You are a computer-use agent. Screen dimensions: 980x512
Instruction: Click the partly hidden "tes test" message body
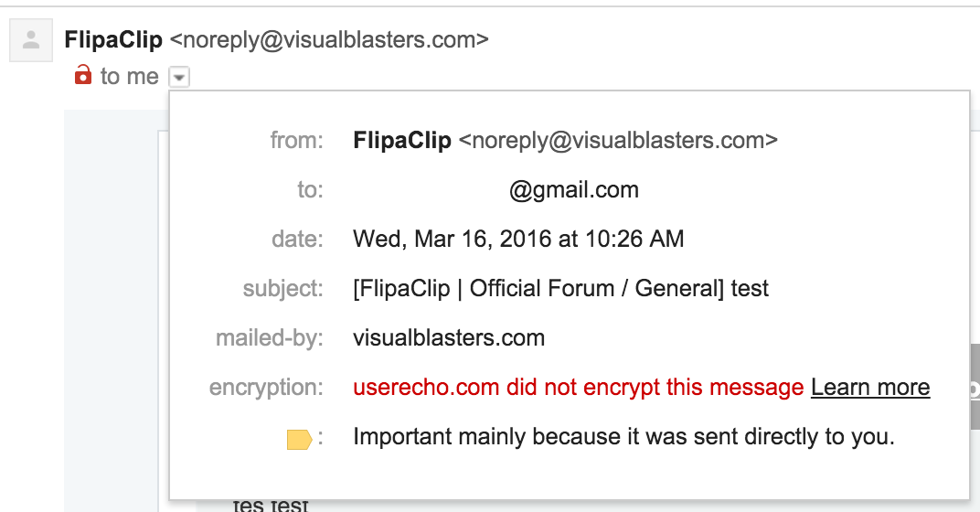(x=271, y=505)
